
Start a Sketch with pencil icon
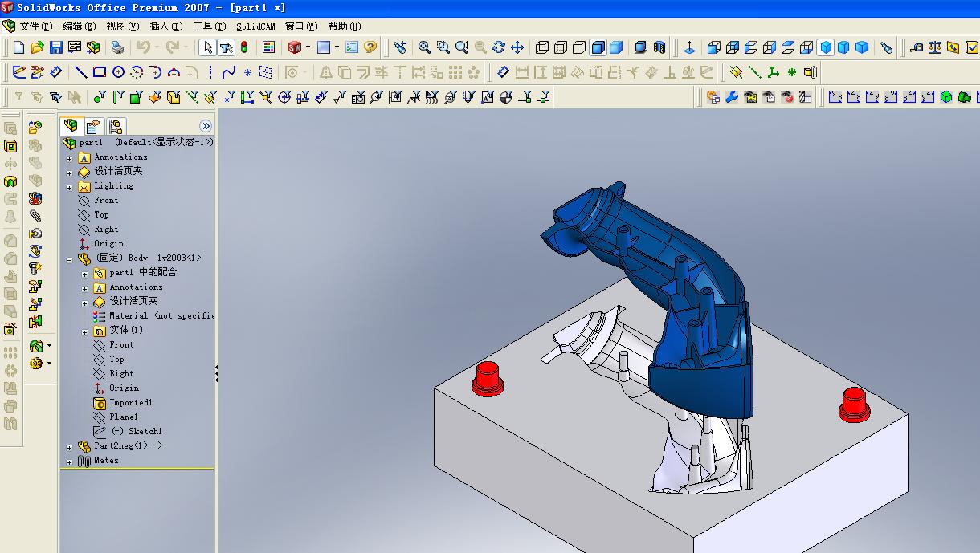pos(19,72)
